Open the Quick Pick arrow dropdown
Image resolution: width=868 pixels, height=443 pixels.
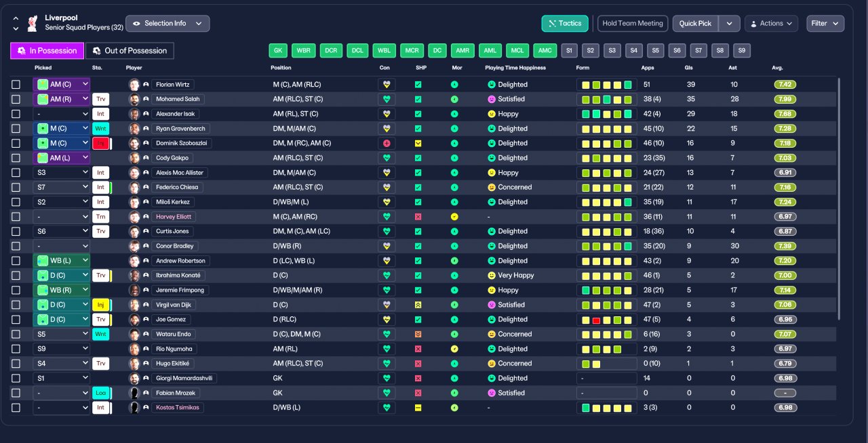729,24
